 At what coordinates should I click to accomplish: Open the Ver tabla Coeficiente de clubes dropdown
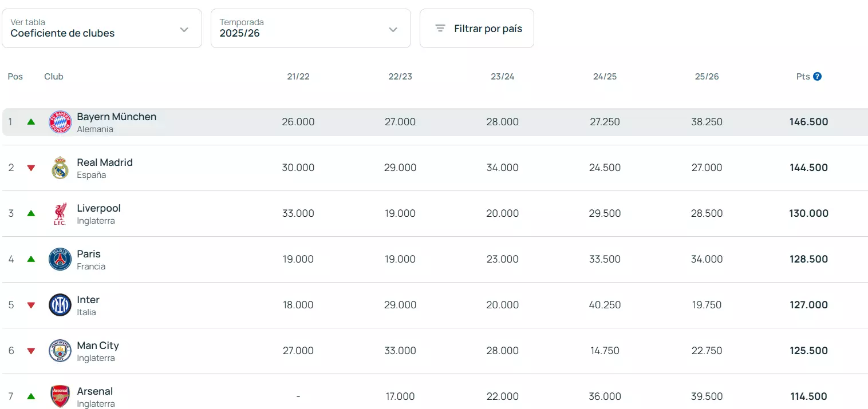[x=102, y=28]
